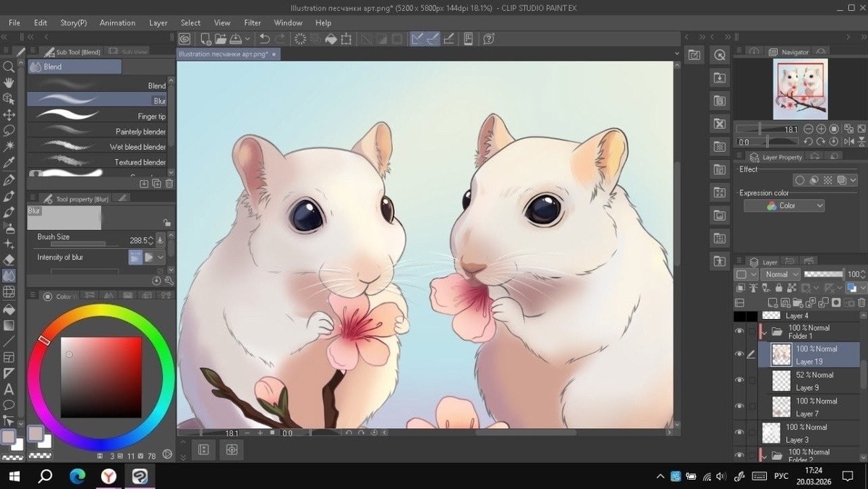Select the Wet bleed blender sub tool
The height and width of the screenshot is (489, 868).
tap(97, 146)
